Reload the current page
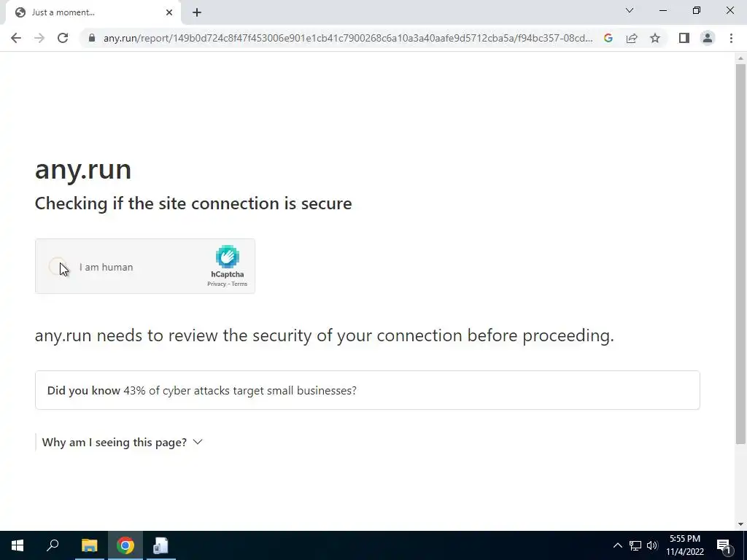This screenshot has width=747, height=560. pyautogui.click(x=63, y=38)
